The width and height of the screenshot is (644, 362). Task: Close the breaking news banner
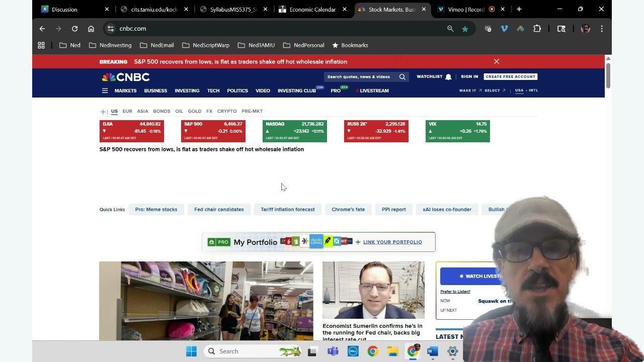(497, 61)
